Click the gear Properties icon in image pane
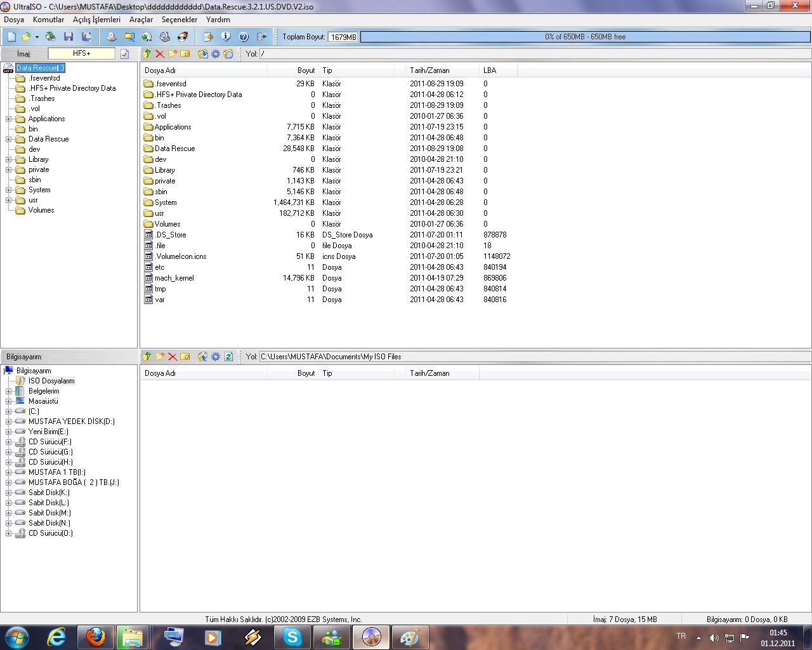The image size is (812, 650). point(216,54)
